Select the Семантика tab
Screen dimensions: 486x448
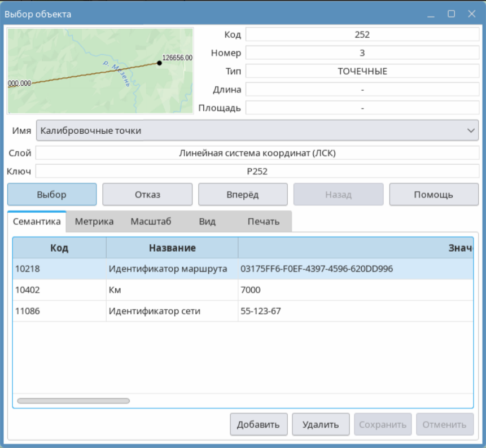[37, 222]
